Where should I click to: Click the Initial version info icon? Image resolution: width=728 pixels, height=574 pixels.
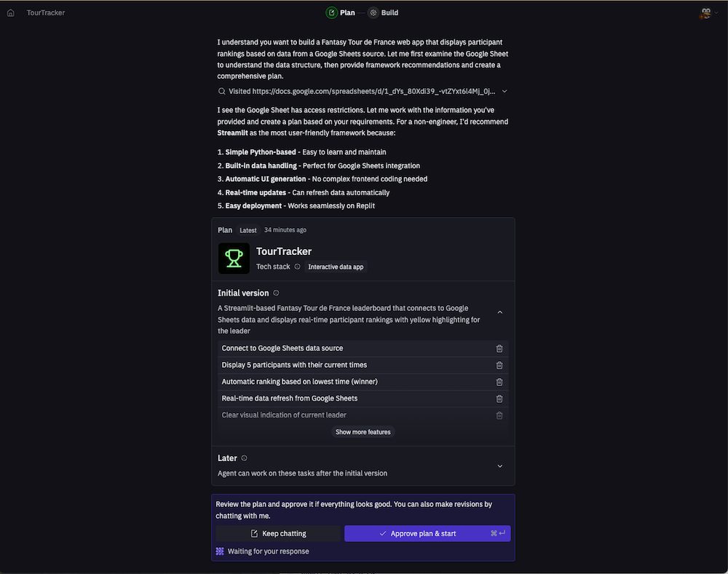276,293
